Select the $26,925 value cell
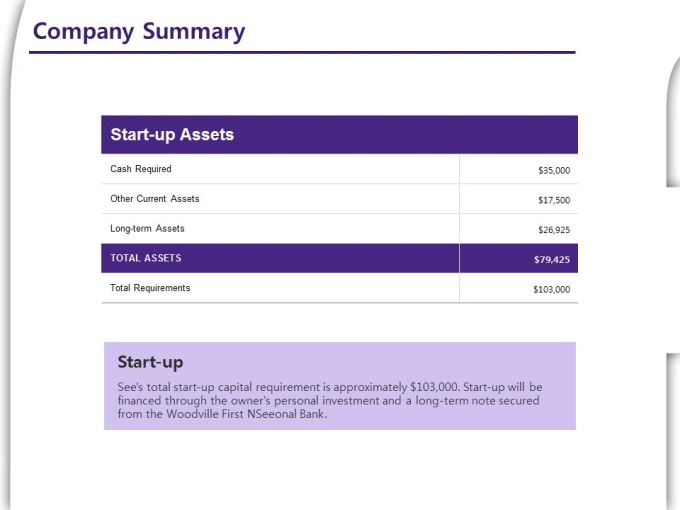This screenshot has height=510, width=680. click(553, 230)
